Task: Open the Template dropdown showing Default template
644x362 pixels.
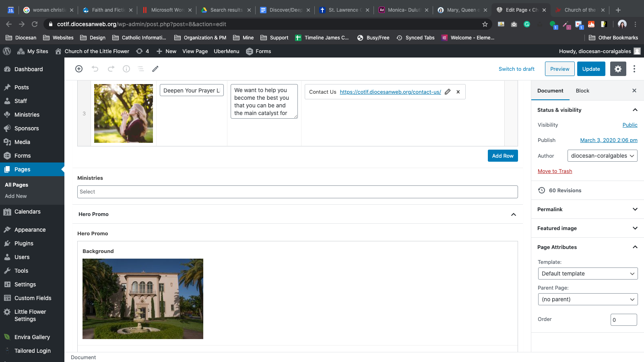Action: 588,274
